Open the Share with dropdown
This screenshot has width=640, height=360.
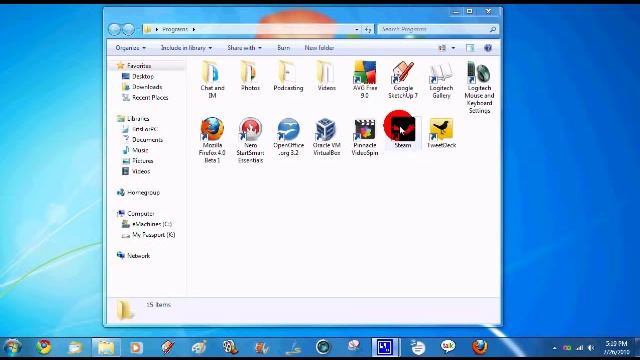pyautogui.click(x=244, y=48)
